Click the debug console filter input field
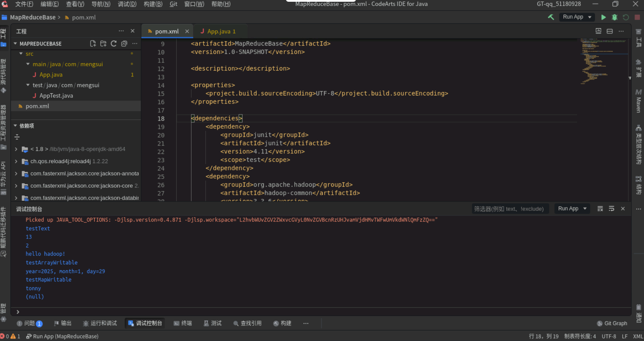The height and width of the screenshot is (341, 644). 510,209
